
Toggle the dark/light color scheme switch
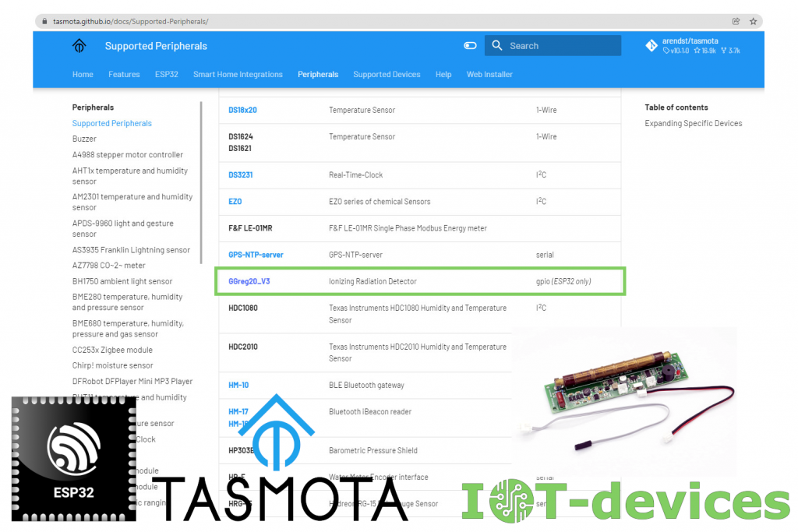tap(470, 46)
